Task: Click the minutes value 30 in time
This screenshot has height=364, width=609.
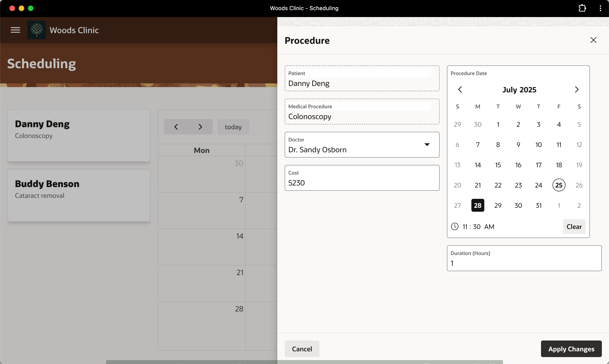Action: (x=476, y=227)
